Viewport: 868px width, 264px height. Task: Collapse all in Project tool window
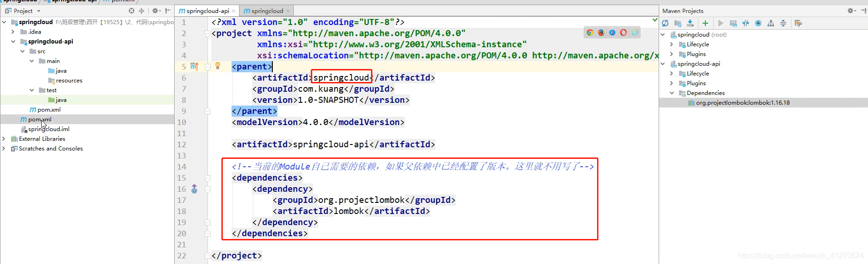coord(142,11)
